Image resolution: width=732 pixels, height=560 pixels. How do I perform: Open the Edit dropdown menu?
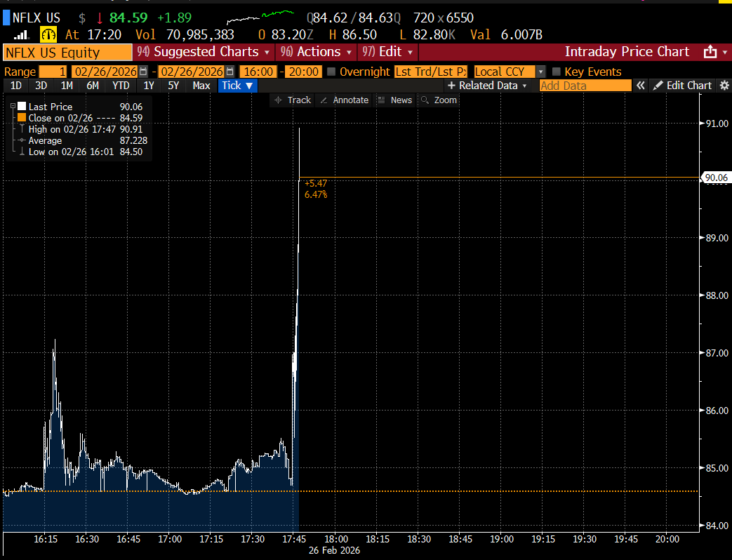tap(387, 52)
